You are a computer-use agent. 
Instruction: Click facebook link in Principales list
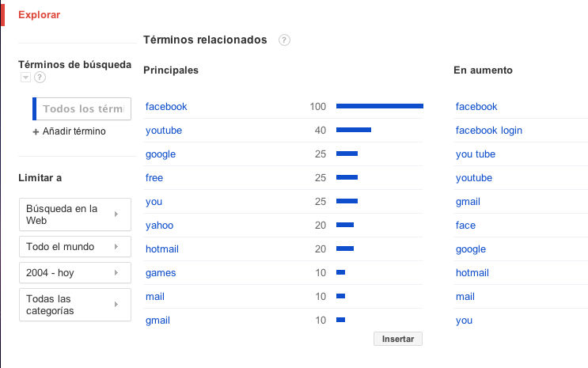[x=166, y=107]
